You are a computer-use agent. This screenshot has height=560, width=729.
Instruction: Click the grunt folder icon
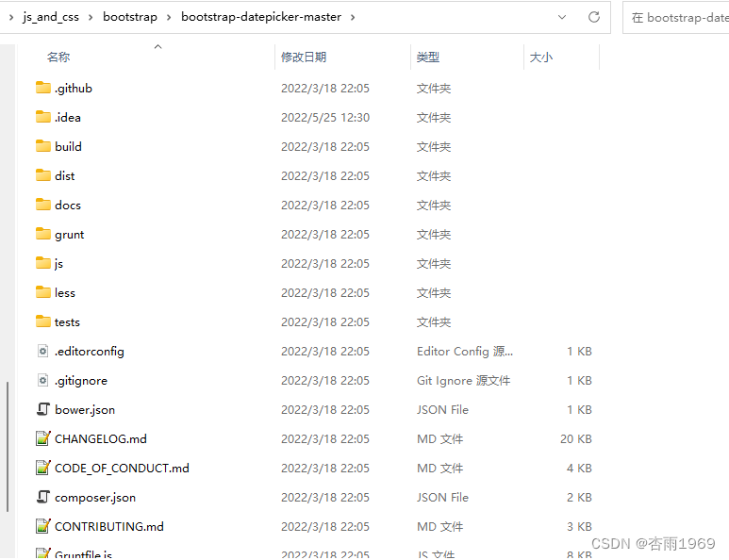[x=43, y=234]
